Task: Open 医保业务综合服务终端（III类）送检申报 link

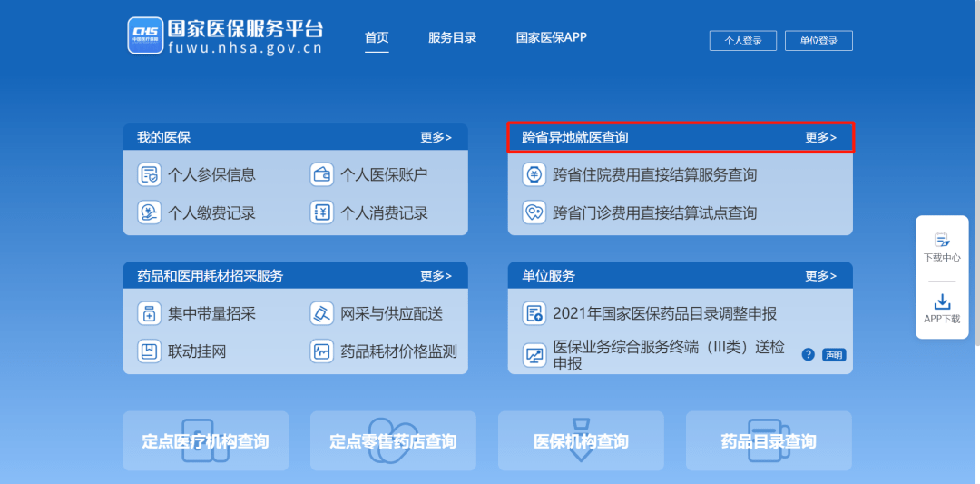Action: pos(669,355)
